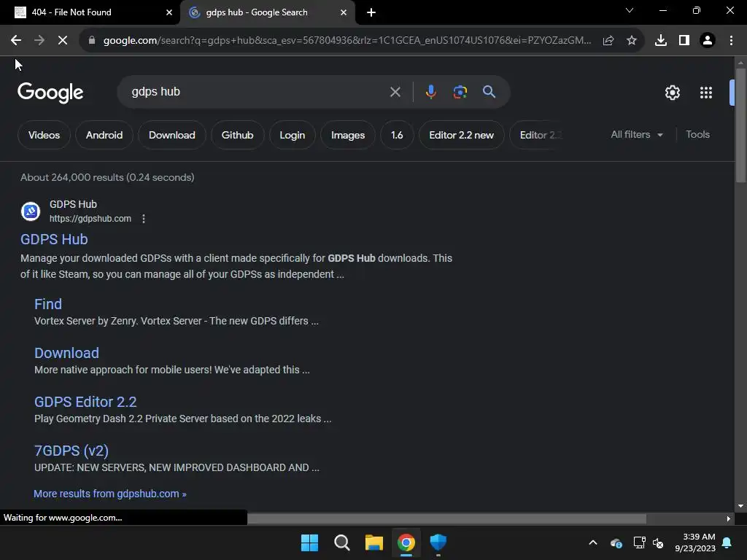
Task: Search by image with Google Lens
Action: 460,92
